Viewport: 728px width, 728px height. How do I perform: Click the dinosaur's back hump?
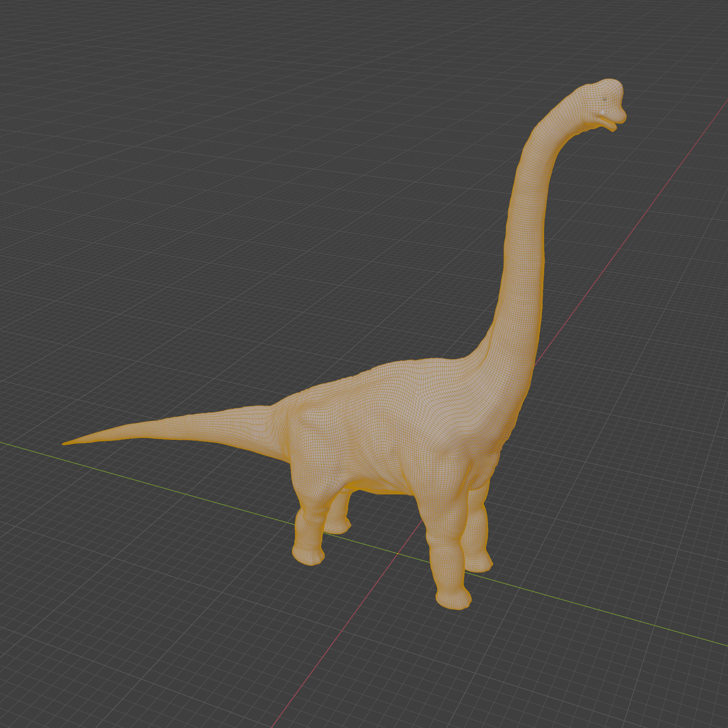coord(409,368)
